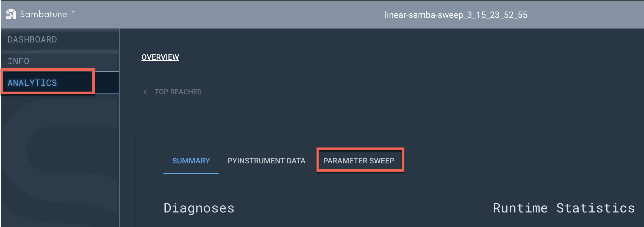The width and height of the screenshot is (644, 227).
Task: Click the Runtime Statistics heading
Action: tap(564, 208)
